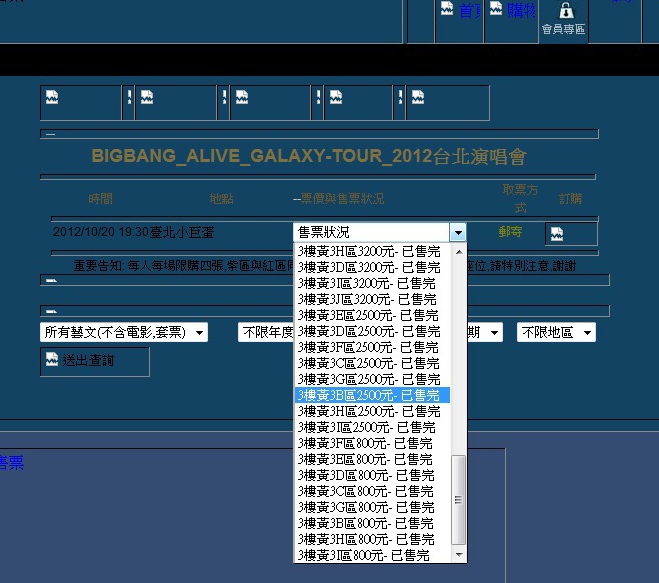Screen dimensions: 659x583
Task: Open the 所有藝文(不含電影,套票) dropdown
Action: (x=124, y=332)
